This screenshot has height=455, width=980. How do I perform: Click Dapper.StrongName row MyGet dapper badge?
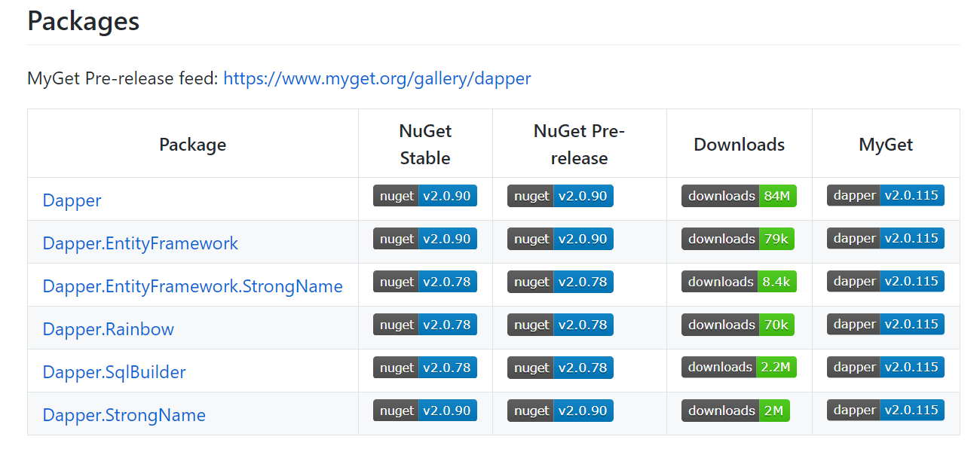[886, 410]
